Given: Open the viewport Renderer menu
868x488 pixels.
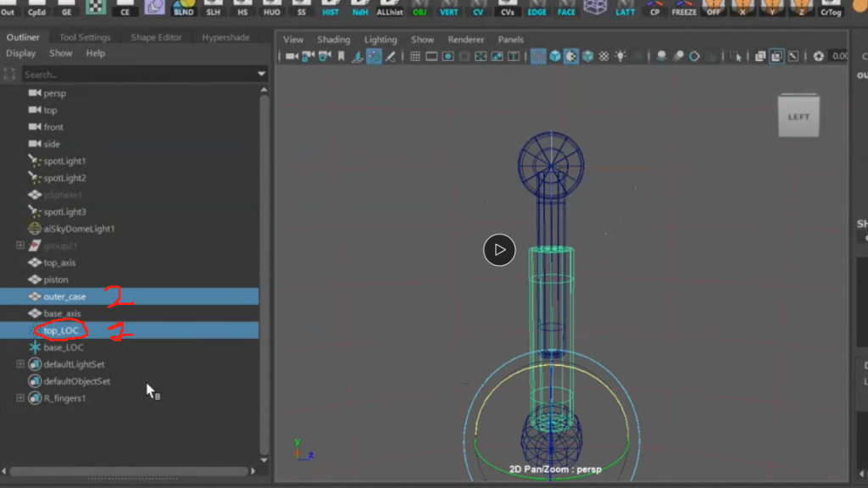Looking at the screenshot, I should click(465, 40).
